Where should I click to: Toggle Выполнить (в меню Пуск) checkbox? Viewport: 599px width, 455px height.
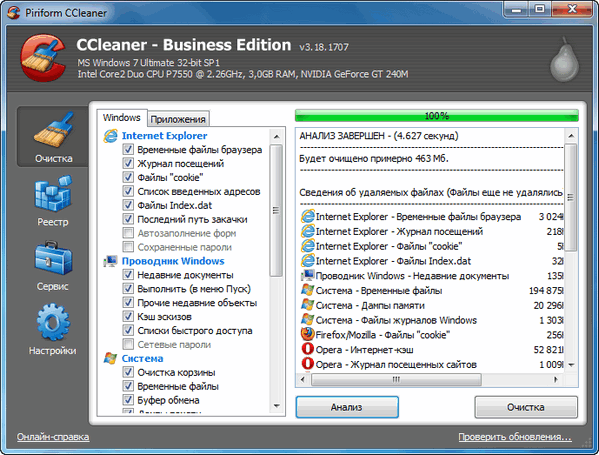[x=128, y=289]
